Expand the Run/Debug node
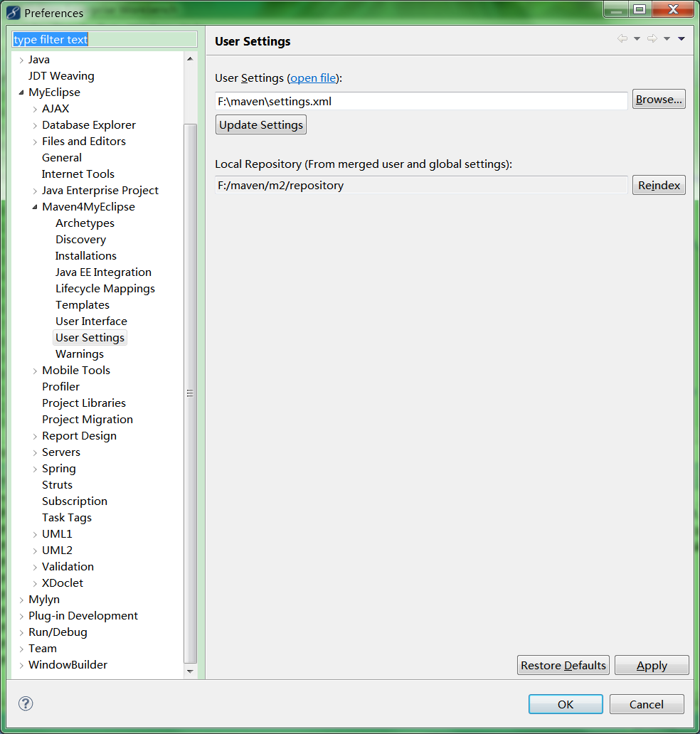The image size is (700, 734). 21,633
